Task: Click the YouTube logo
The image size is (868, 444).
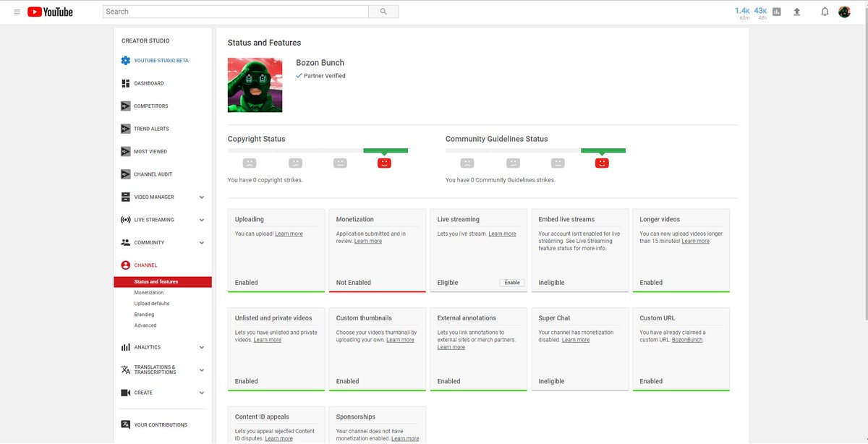Action: 50,12
